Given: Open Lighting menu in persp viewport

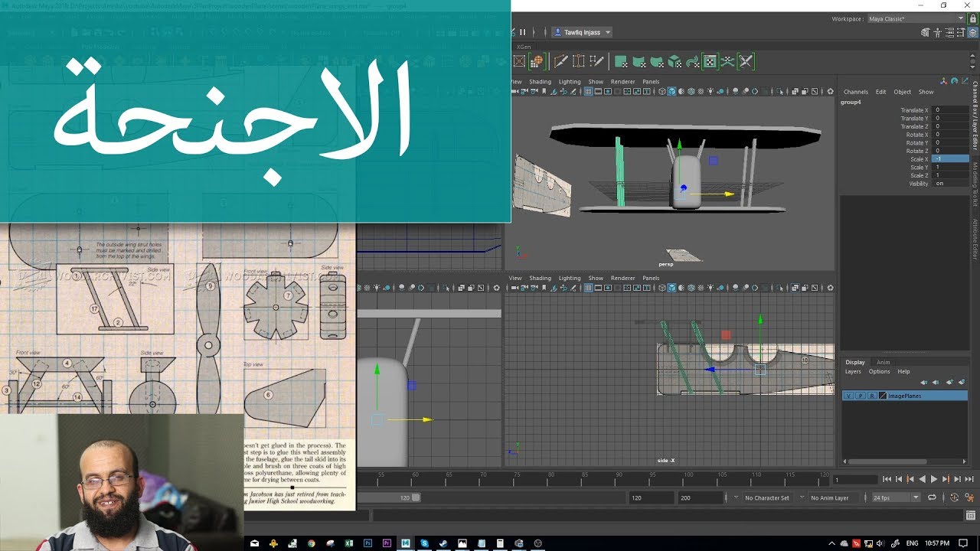Looking at the screenshot, I should tap(570, 82).
